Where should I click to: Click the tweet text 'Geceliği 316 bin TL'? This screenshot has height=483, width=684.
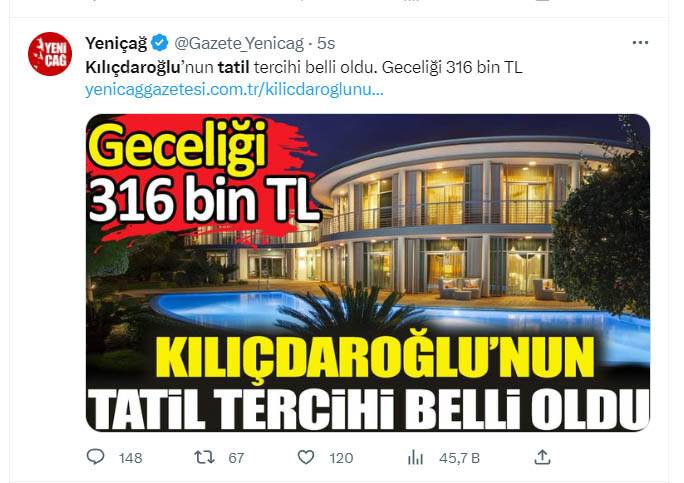click(452, 67)
